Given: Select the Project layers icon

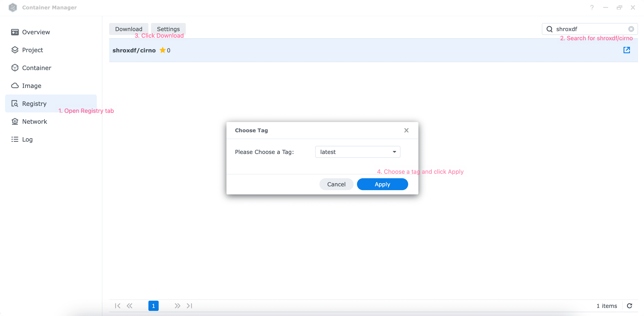Looking at the screenshot, I should [x=15, y=50].
